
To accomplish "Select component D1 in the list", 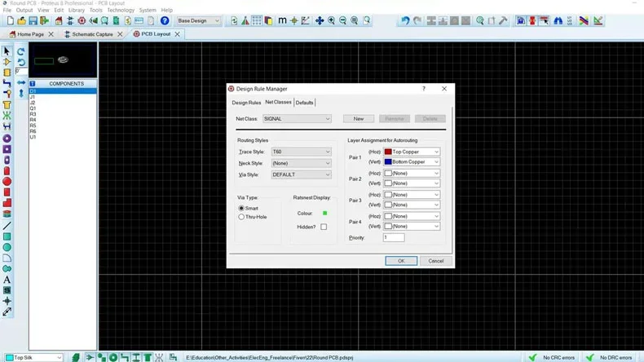I will (x=63, y=90).
